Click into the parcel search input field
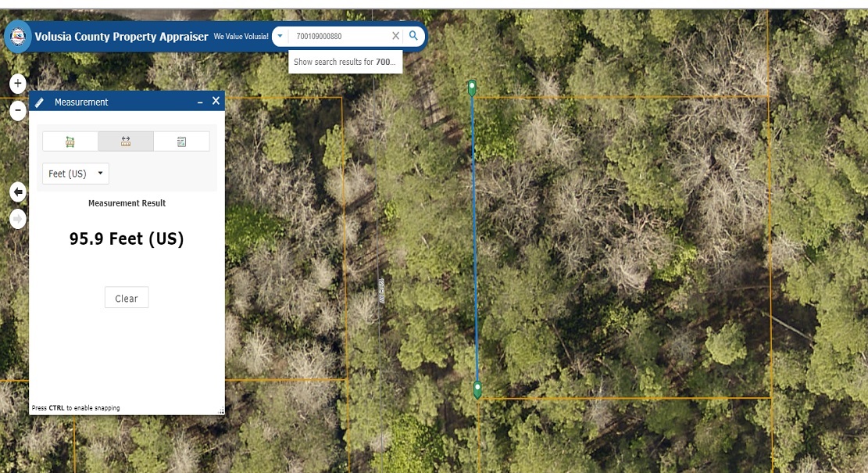Viewport: 868px width, 473px height. coord(339,36)
